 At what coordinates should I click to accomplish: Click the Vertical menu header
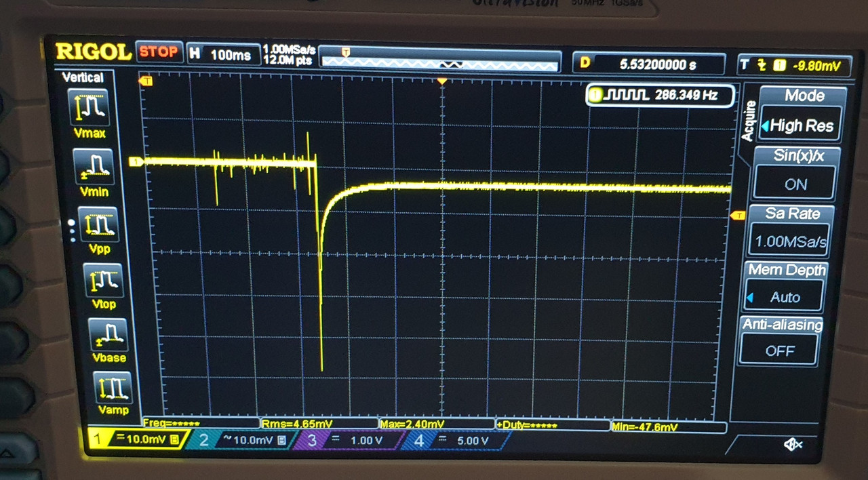click(83, 77)
